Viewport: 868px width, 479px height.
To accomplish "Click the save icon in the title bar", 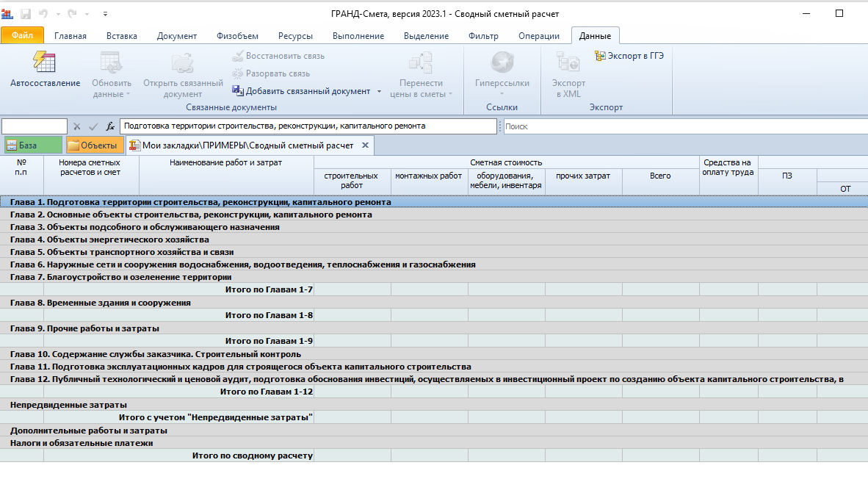I will [26, 14].
